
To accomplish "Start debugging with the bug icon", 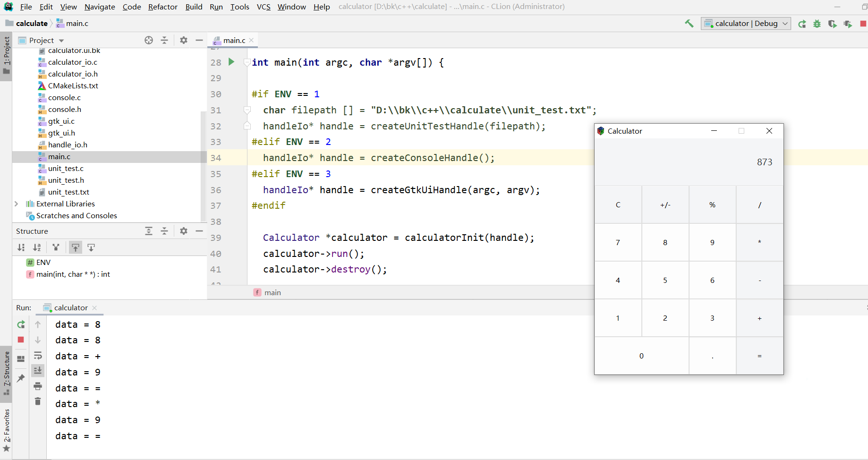I will [817, 24].
